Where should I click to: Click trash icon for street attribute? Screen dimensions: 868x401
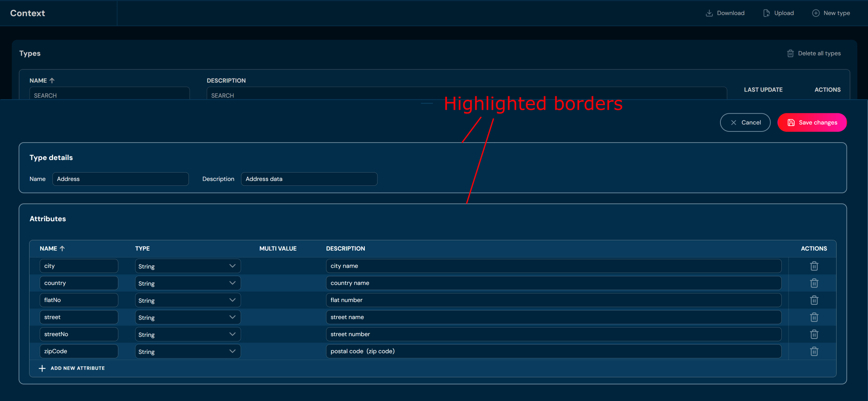pos(814,317)
